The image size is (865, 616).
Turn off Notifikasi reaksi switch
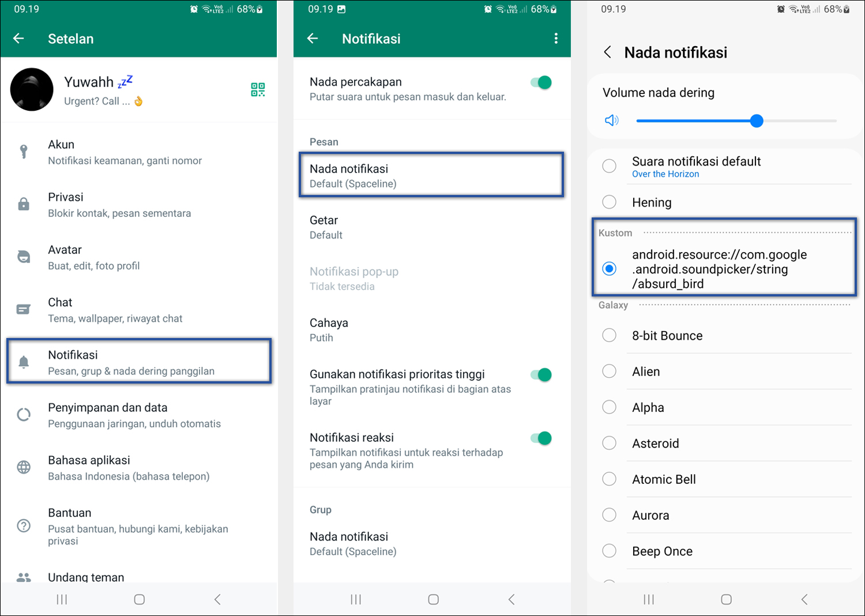[x=541, y=438]
